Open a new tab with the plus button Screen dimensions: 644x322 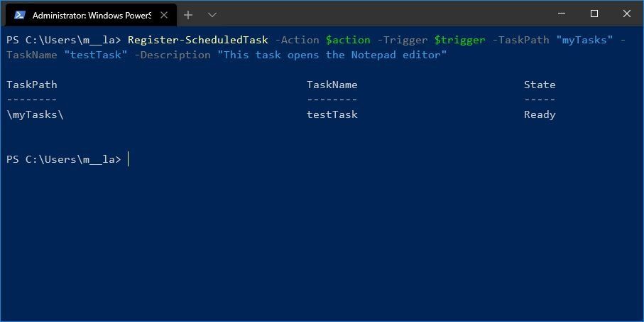pyautogui.click(x=188, y=14)
